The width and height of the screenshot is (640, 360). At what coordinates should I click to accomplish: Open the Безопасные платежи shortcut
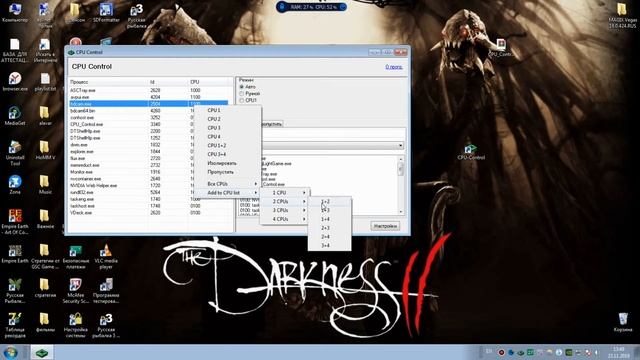point(76,256)
